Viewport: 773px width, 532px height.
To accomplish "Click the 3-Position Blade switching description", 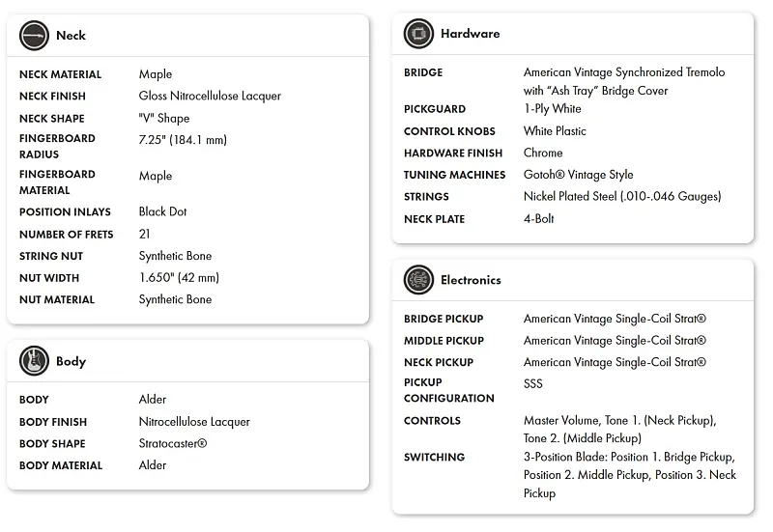I will click(x=629, y=475).
